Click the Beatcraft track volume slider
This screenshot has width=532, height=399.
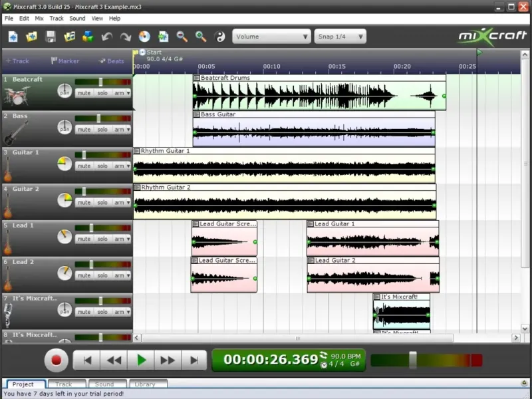100,82
